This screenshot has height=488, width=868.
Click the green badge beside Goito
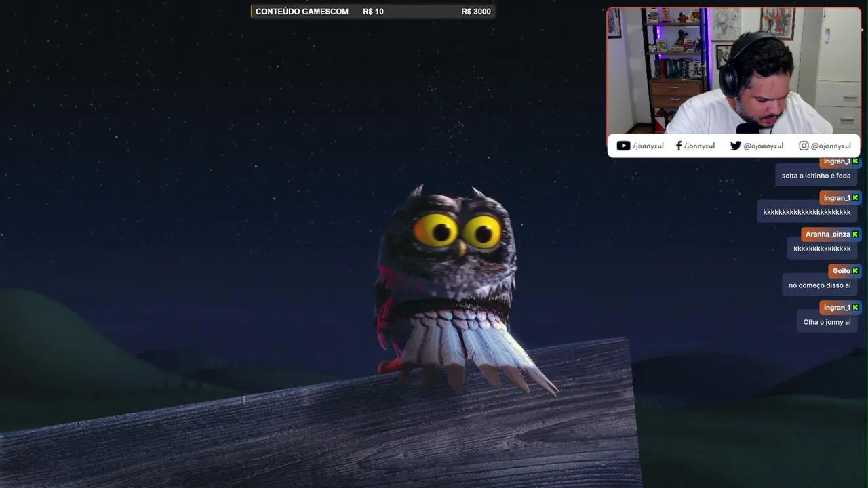pyautogui.click(x=855, y=271)
